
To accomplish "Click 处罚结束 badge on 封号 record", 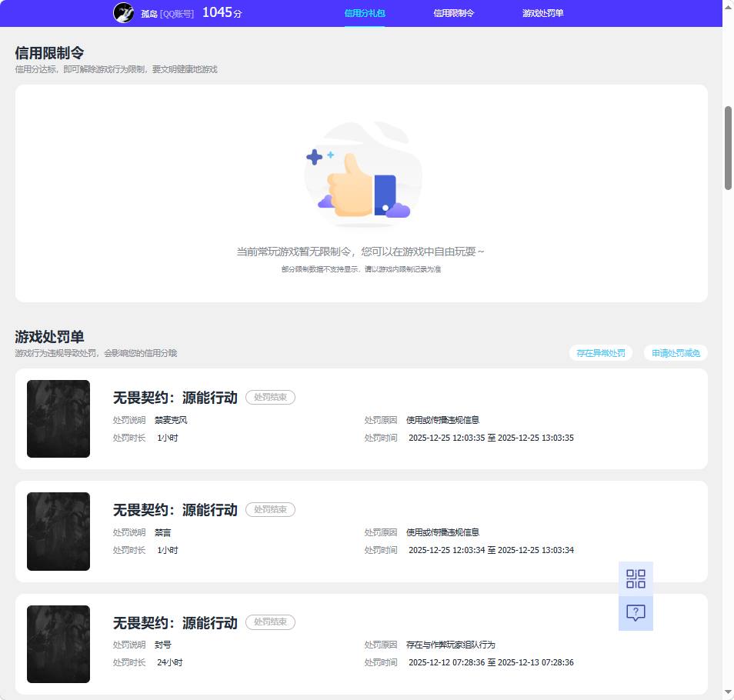I will (270, 622).
